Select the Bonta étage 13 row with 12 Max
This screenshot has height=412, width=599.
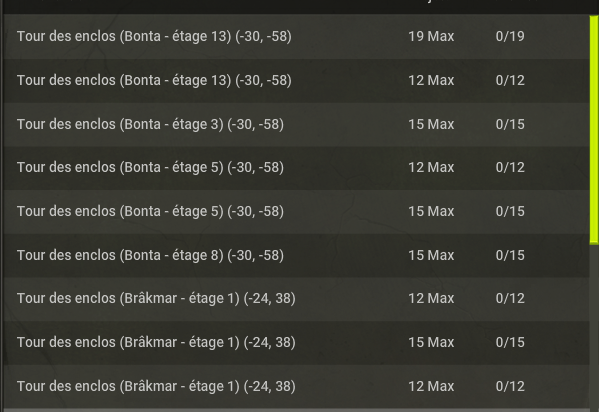click(x=296, y=81)
